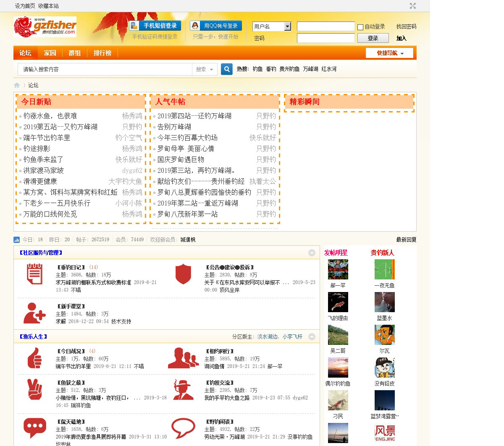This screenshot has height=446, width=504.
Task: Open avatar of user 偶尔钓钓鱼
Action: point(338,368)
